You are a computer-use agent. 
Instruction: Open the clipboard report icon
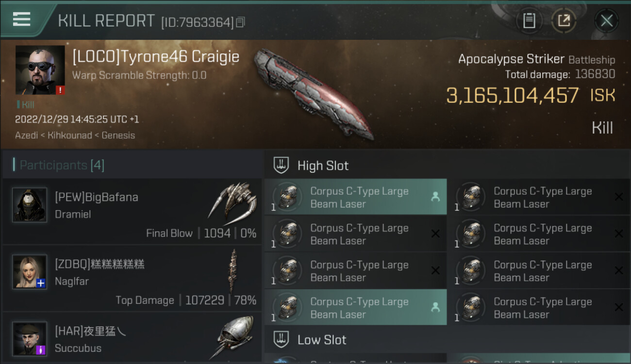point(529,21)
